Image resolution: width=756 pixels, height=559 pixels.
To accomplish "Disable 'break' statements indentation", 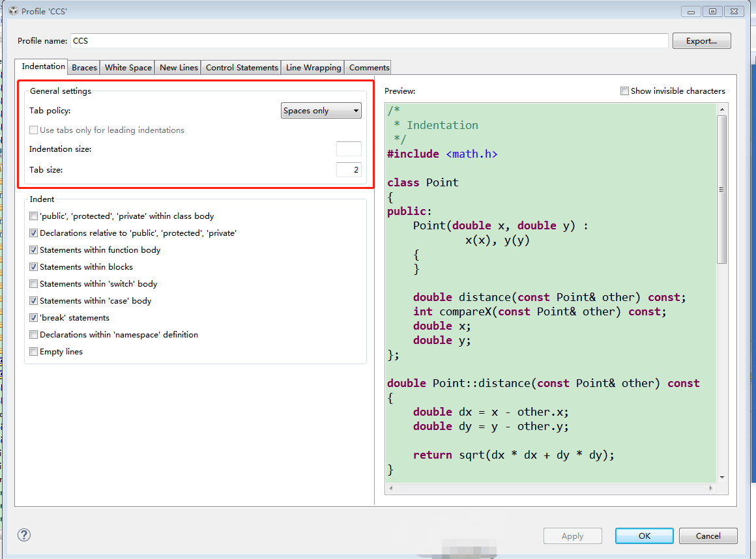I will [33, 317].
